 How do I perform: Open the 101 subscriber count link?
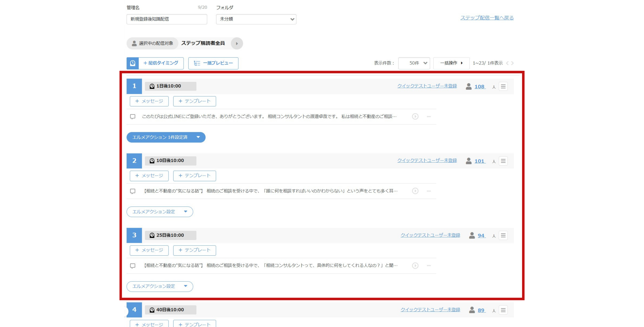point(480,161)
